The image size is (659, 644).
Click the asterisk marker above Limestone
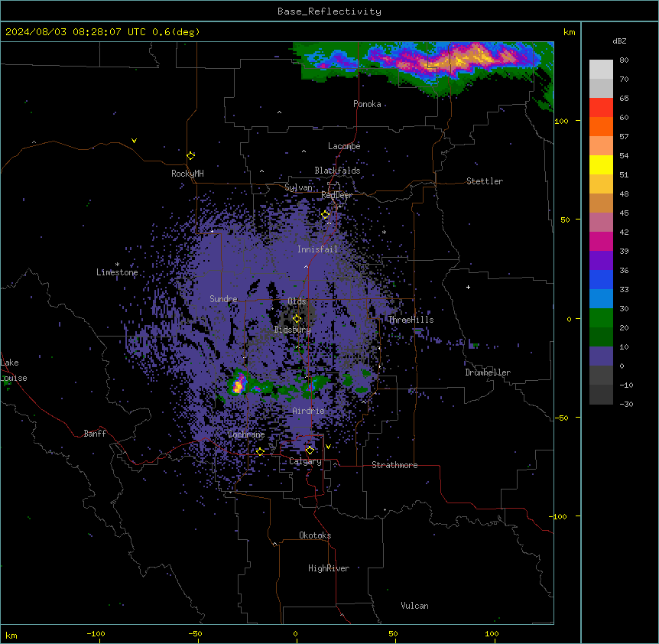pyautogui.click(x=117, y=265)
